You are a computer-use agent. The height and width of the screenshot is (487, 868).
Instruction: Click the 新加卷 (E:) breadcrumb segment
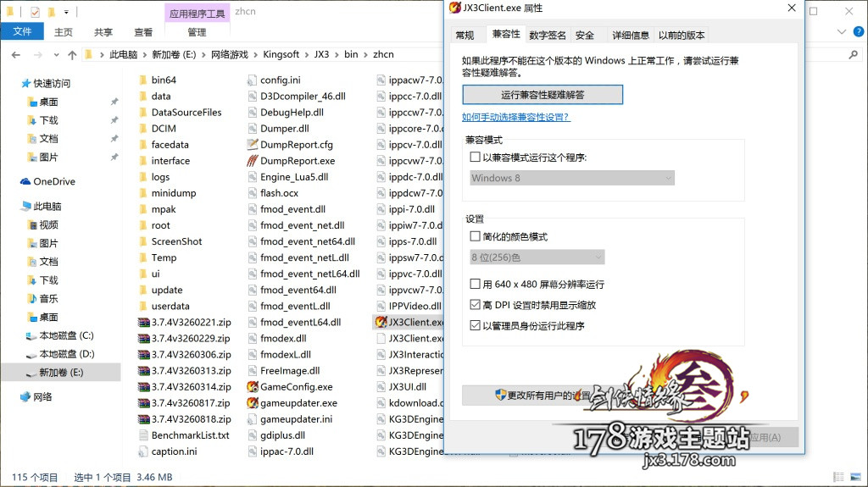coord(174,54)
